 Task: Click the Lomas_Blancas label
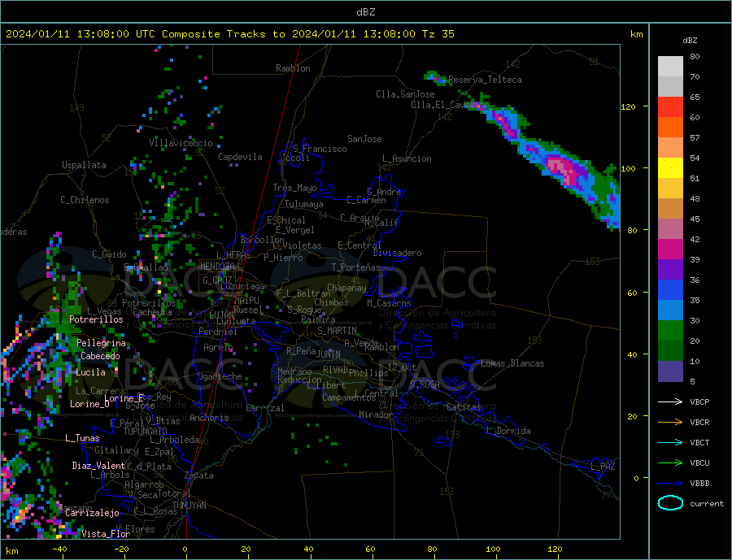tap(512, 363)
